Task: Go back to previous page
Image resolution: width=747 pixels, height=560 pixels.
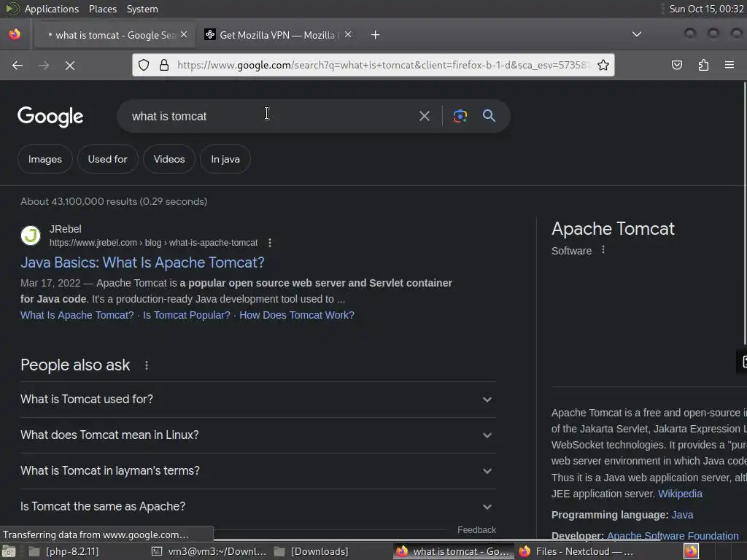Action: [x=18, y=65]
